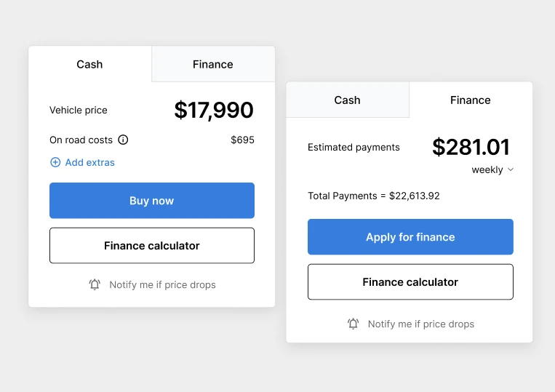Click the info icon beside On road costs

123,140
